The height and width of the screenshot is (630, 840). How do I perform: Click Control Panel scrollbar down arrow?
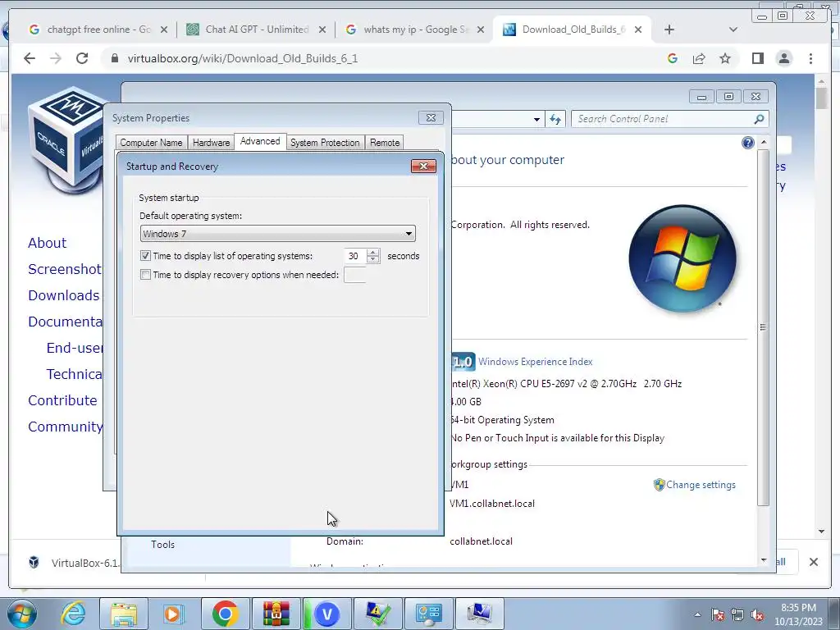point(764,559)
